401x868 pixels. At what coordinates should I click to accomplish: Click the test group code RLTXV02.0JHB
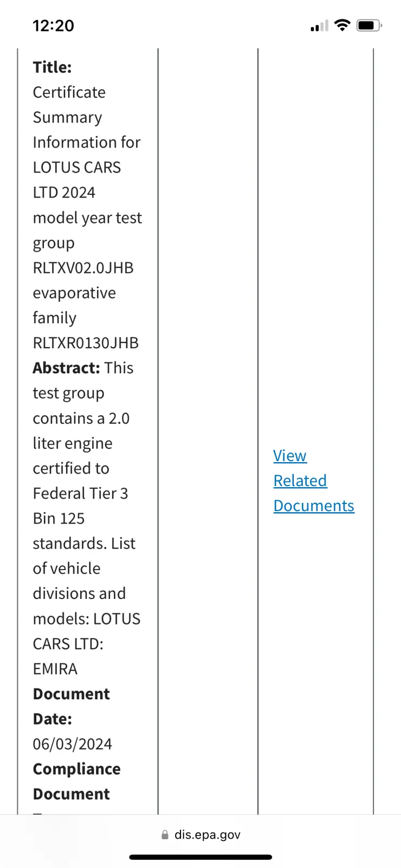(x=83, y=268)
